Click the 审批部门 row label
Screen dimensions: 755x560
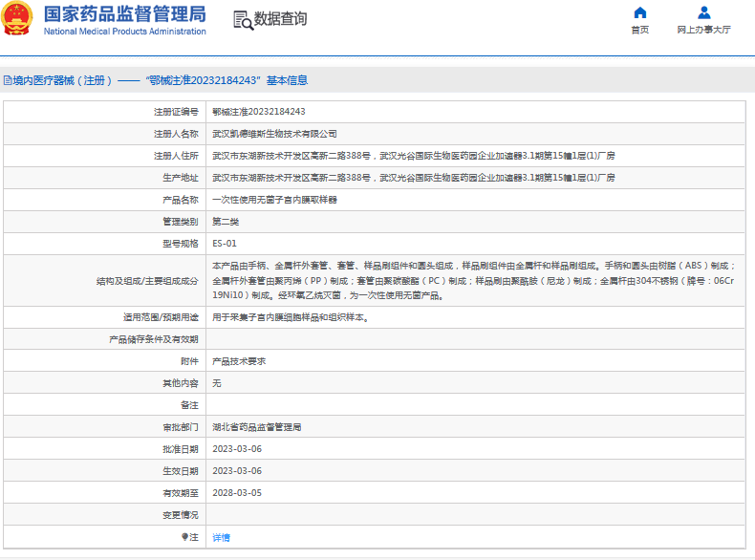click(180, 427)
